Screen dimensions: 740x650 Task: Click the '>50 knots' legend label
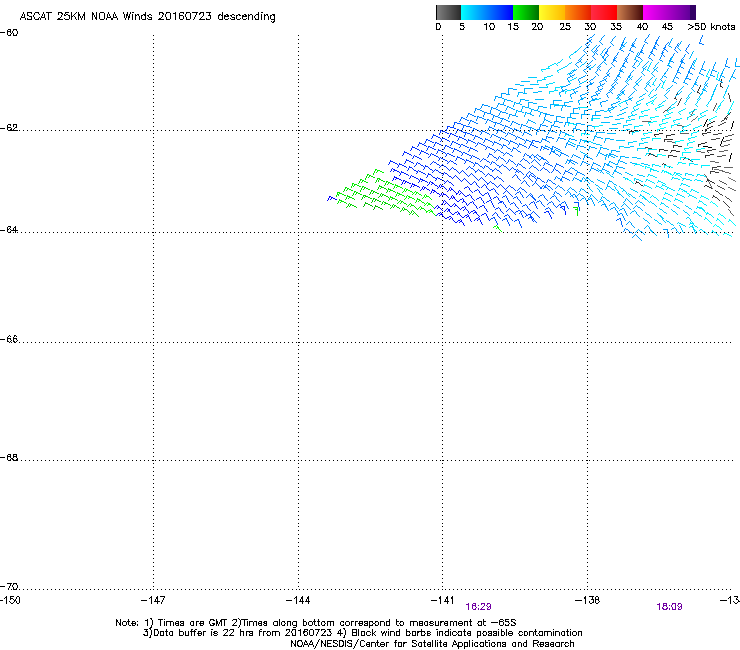pyautogui.click(x=711, y=27)
